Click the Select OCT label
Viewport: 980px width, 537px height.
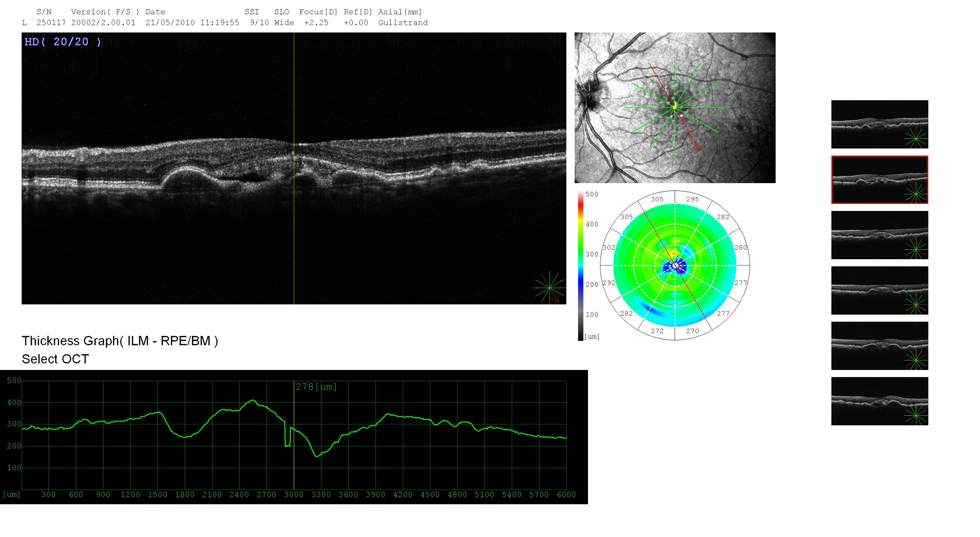tap(55, 359)
